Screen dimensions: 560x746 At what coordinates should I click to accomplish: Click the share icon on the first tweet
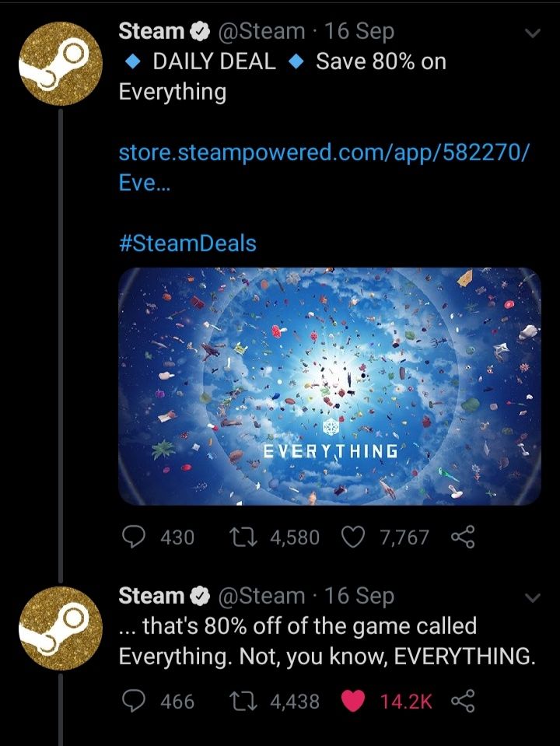[x=464, y=537]
